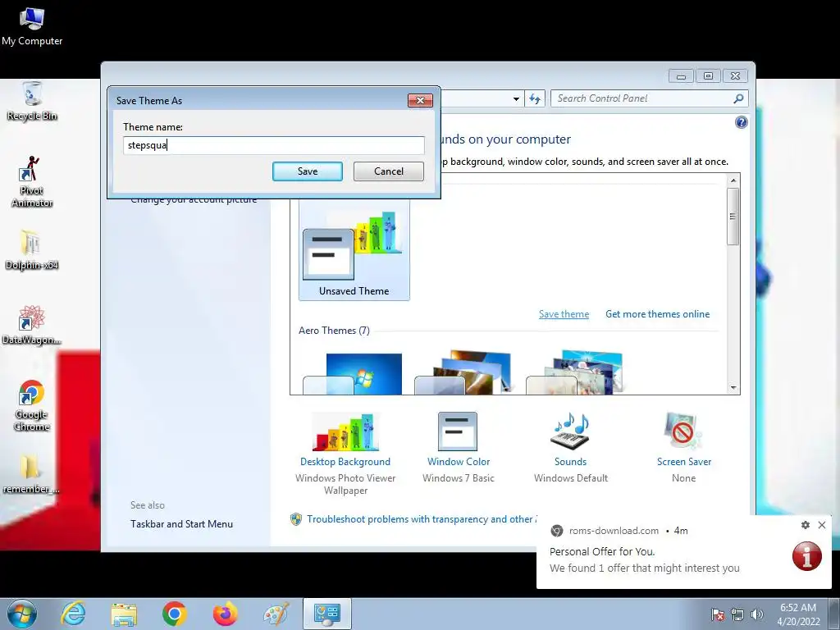Viewport: 840px width, 630px height.
Task: Open Dolphin-x64 folder icon
Action: click(32, 250)
